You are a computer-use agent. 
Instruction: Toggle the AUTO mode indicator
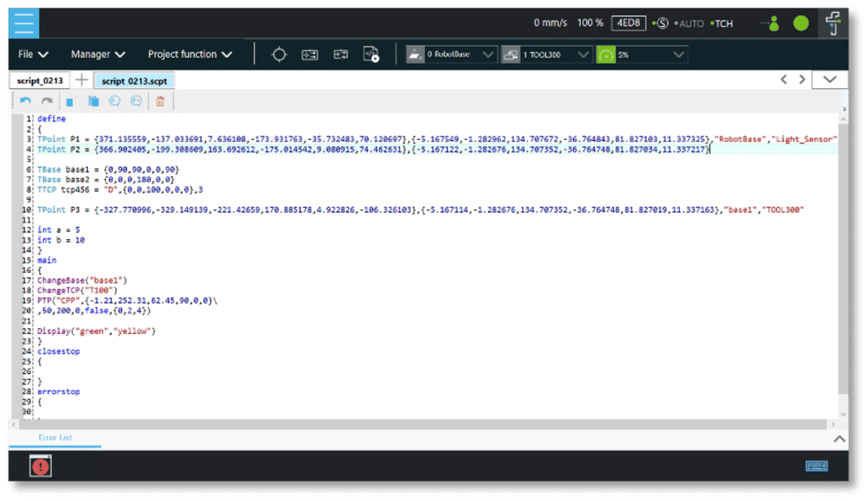click(x=690, y=24)
